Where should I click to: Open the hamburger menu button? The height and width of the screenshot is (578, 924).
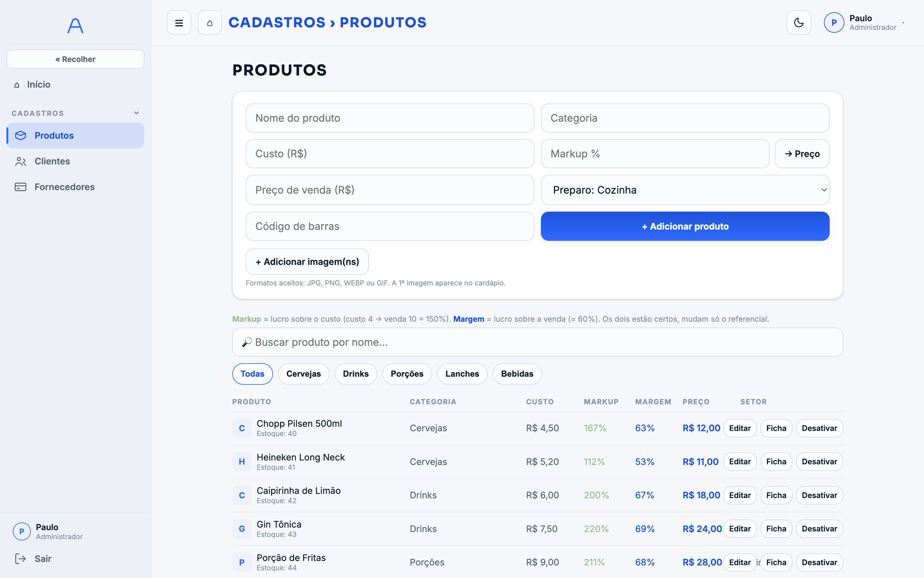[x=179, y=22]
